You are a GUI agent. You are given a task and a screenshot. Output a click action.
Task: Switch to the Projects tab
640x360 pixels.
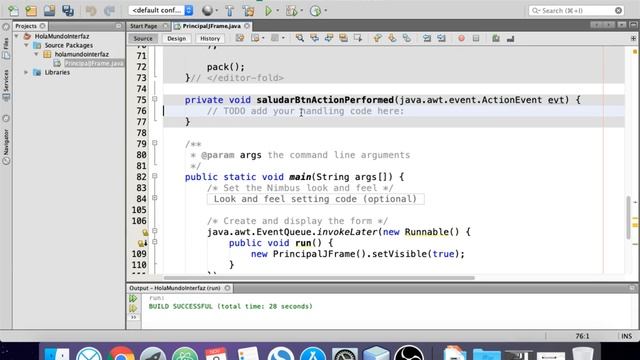26,26
